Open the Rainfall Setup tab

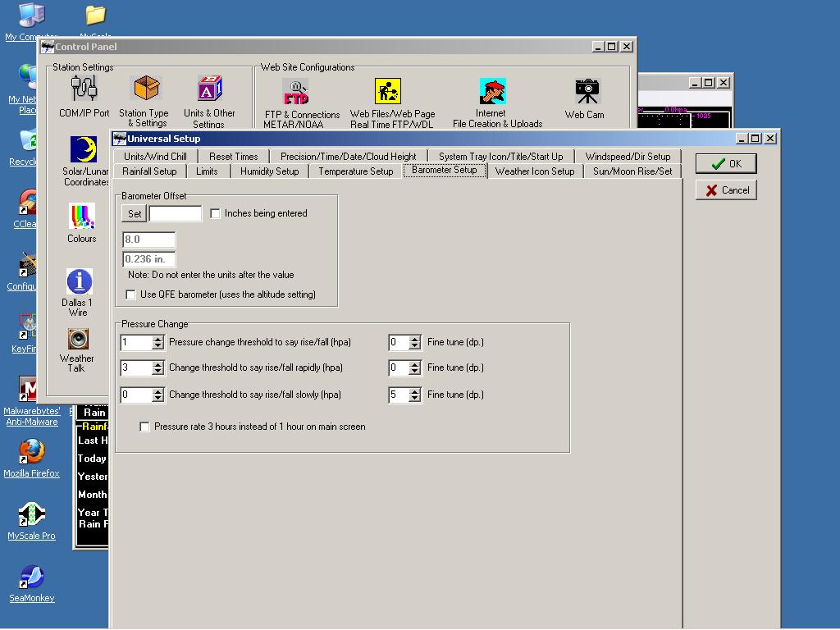click(149, 171)
